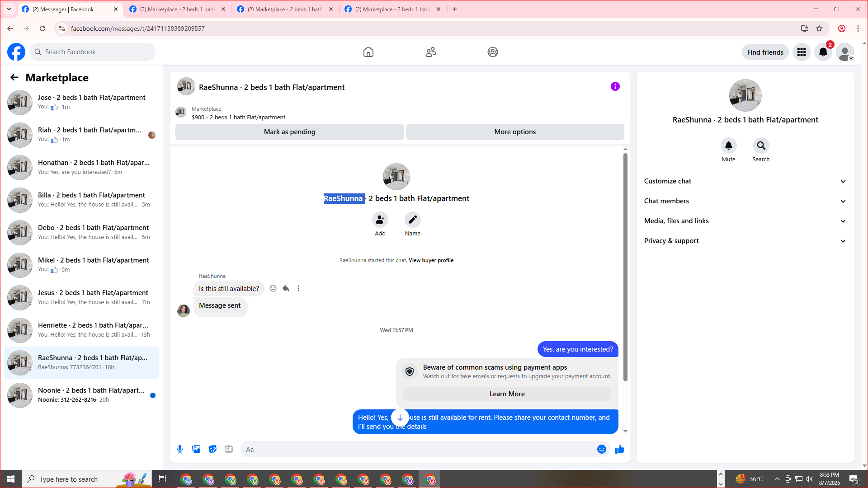Expand the Privacy & support section
The image size is (868, 488).
coord(745,241)
